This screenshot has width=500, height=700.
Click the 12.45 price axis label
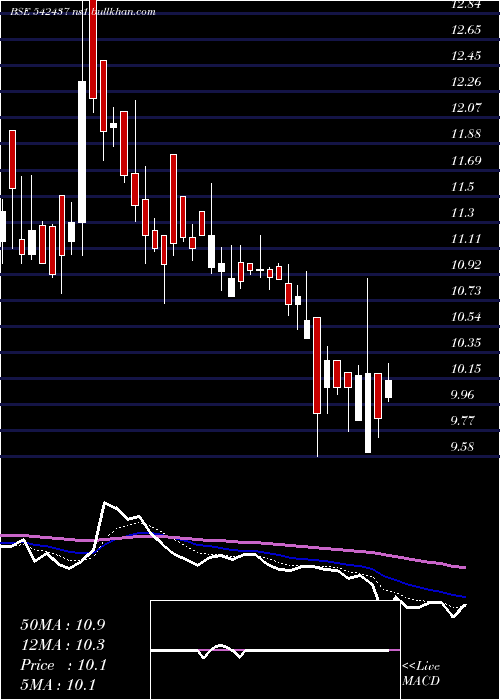pyautogui.click(x=466, y=56)
